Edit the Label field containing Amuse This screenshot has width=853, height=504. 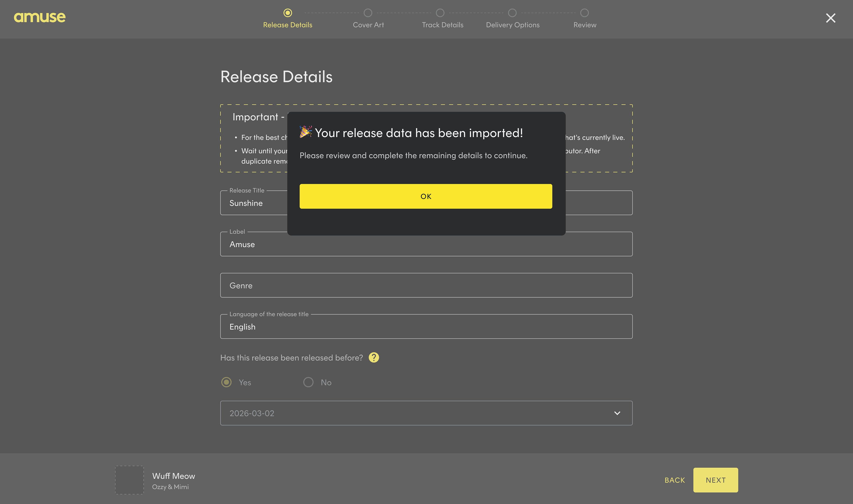point(426,244)
